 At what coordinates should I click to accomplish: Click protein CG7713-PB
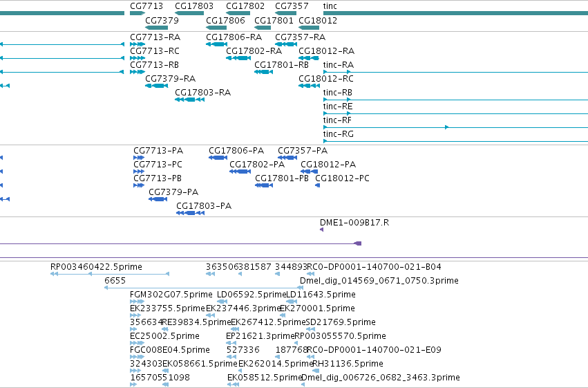tap(158, 178)
